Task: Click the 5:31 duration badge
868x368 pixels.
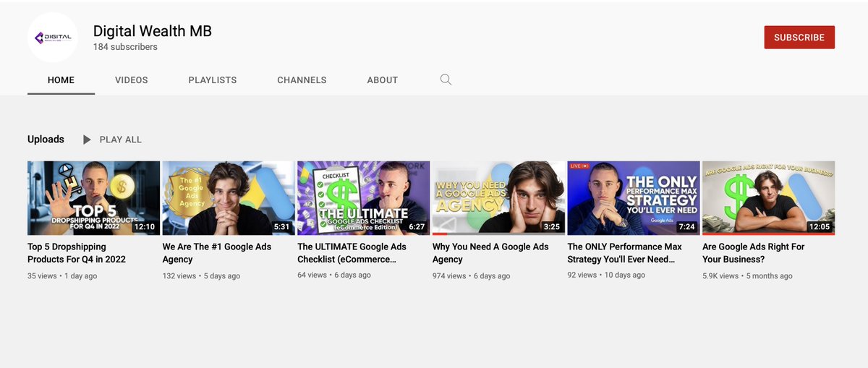Action: click(x=281, y=226)
